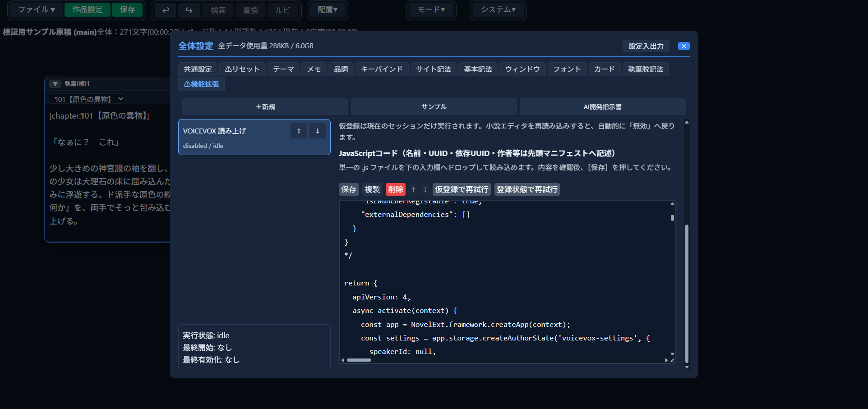Select the 機能拡張 tab

[202, 84]
